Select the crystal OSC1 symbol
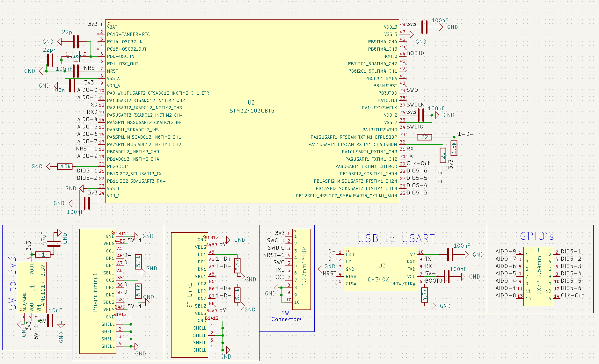Image resolution: width=599 pixels, height=364 pixels. (x=76, y=56)
